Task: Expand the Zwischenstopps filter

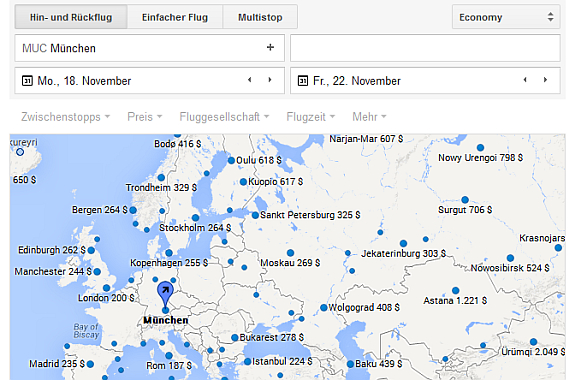Action: coord(65,117)
